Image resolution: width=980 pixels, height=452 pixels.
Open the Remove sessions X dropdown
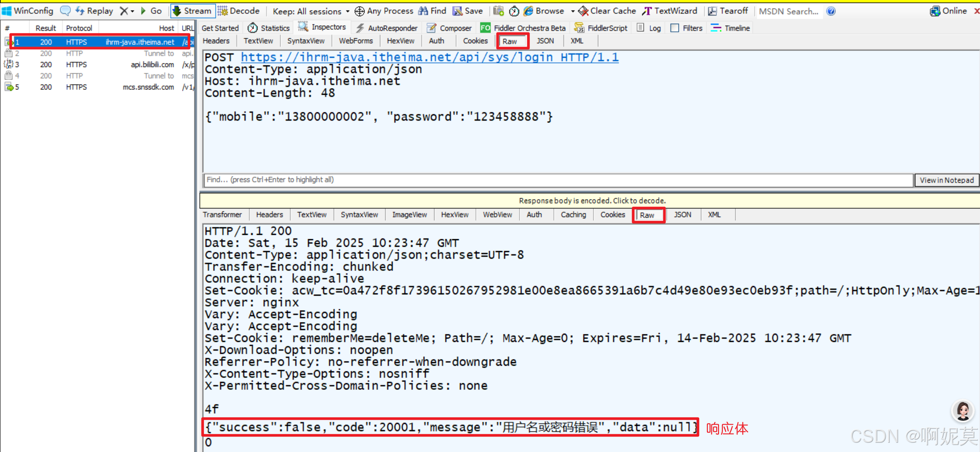(x=127, y=11)
